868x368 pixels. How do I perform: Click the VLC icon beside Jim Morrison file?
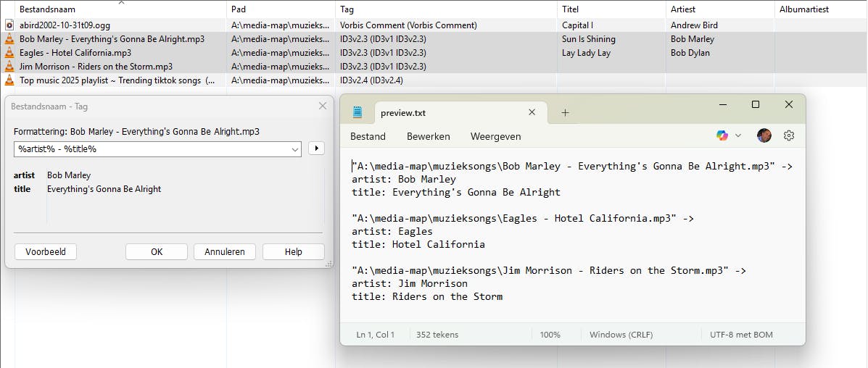point(9,67)
